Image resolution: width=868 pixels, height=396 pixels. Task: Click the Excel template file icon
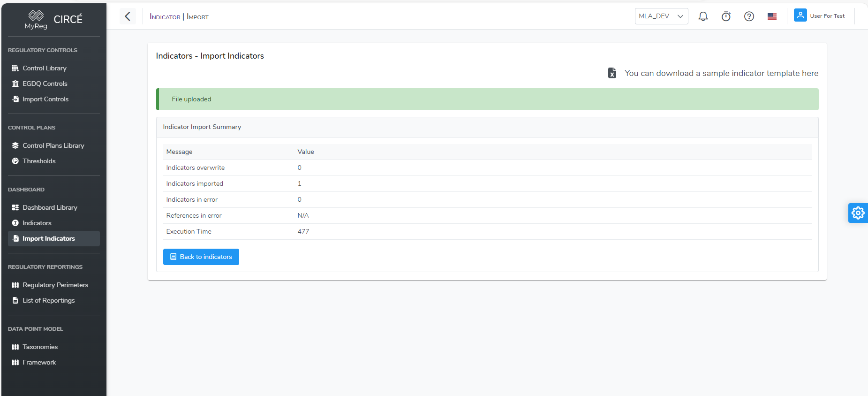pyautogui.click(x=612, y=73)
